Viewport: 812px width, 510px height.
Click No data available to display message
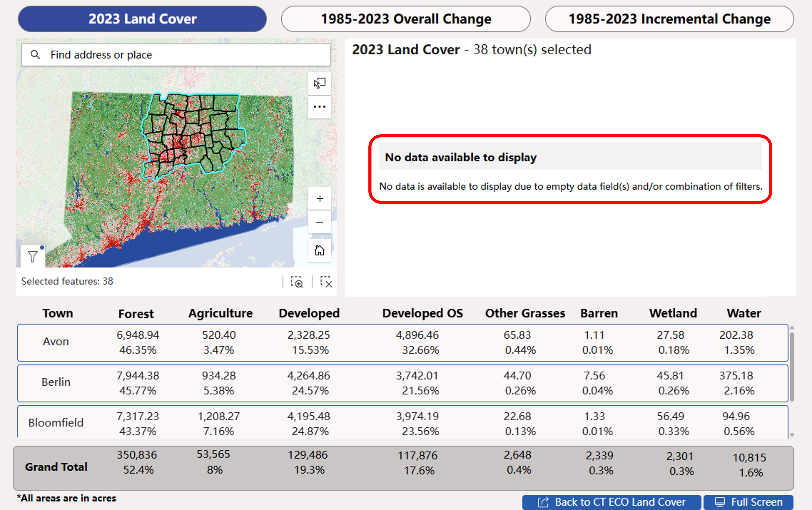coord(570,169)
